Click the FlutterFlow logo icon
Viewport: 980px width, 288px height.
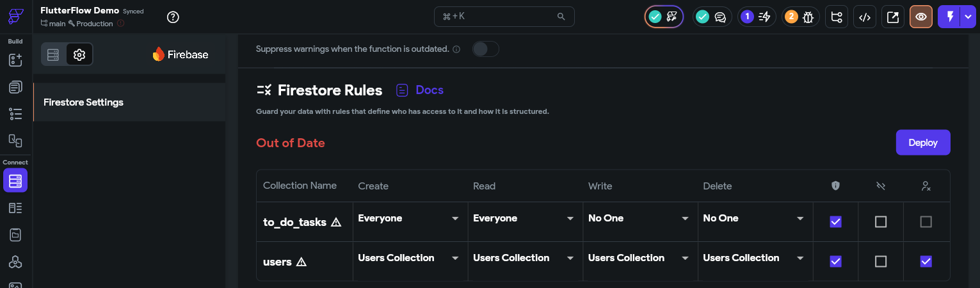coord(16,17)
